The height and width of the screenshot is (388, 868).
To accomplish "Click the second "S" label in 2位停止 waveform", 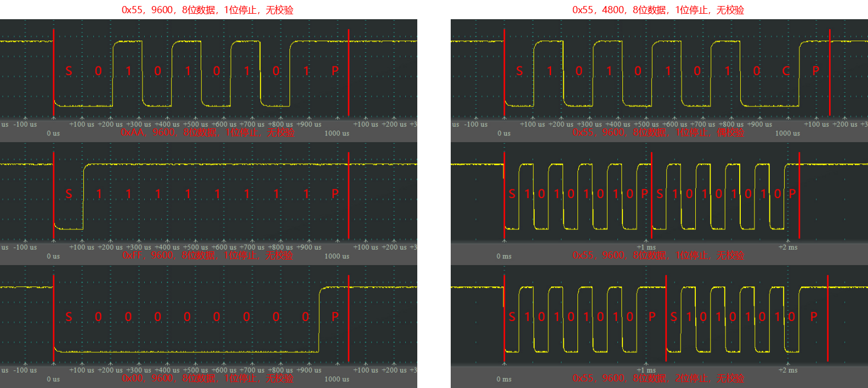I will coord(674,317).
